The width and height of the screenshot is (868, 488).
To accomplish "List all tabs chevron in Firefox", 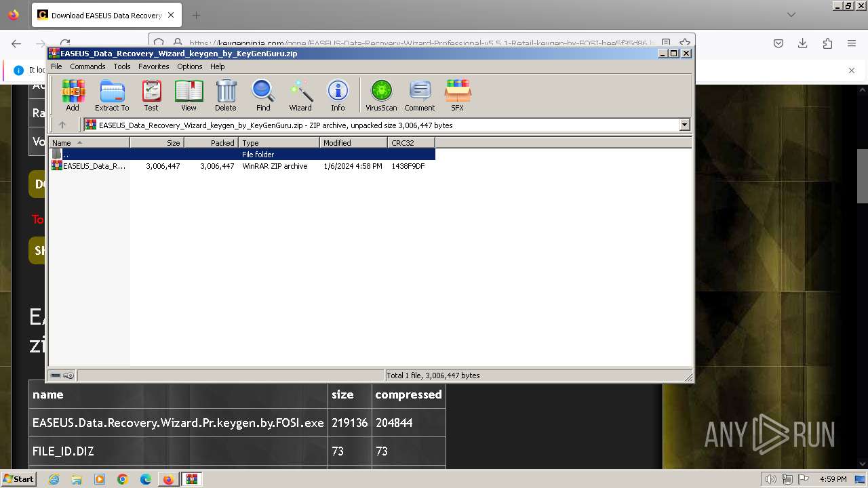I will (791, 15).
